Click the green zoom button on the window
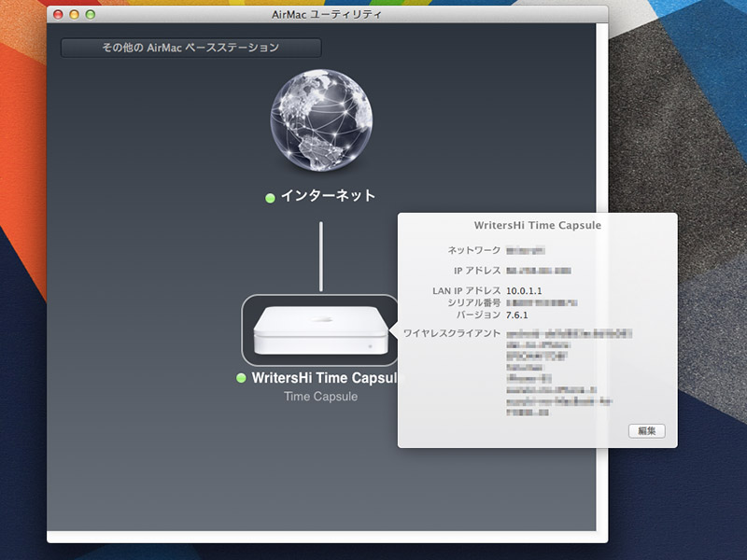 pos(90,15)
